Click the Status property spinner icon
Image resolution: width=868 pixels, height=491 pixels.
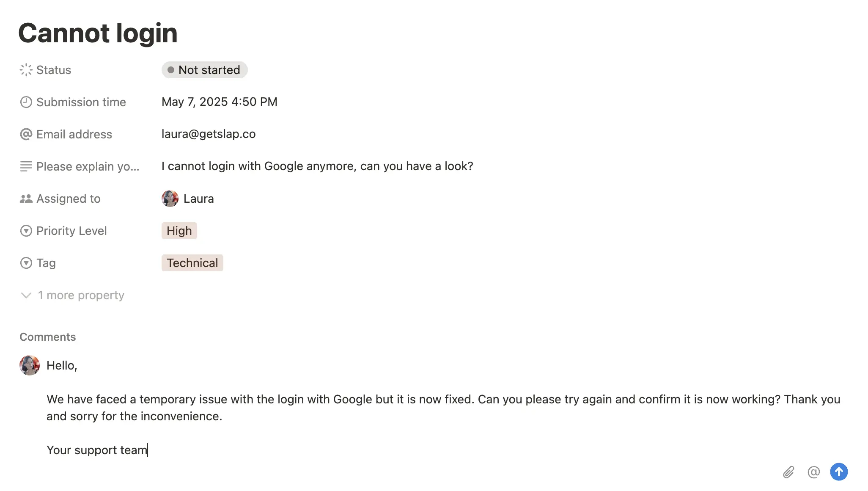tap(26, 70)
